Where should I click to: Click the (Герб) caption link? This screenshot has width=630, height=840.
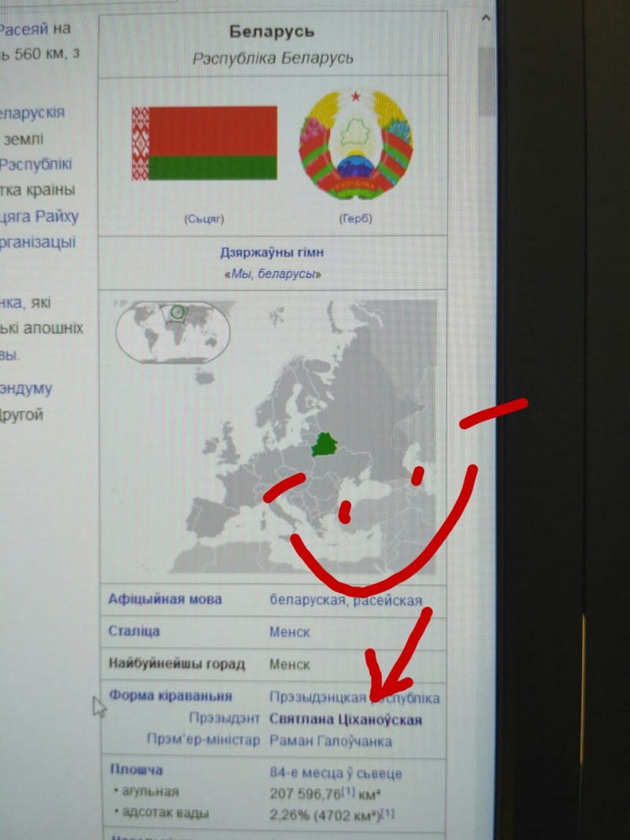click(355, 218)
